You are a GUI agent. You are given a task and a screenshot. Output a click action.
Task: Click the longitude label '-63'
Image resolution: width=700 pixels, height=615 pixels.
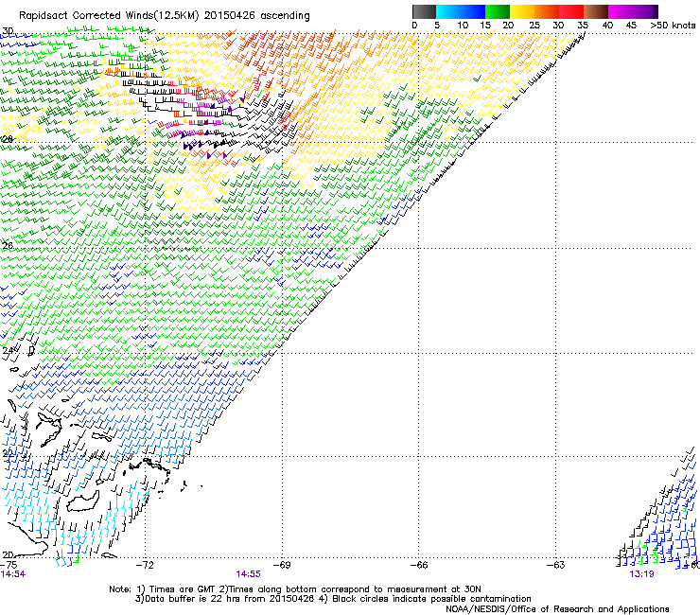pos(556,565)
